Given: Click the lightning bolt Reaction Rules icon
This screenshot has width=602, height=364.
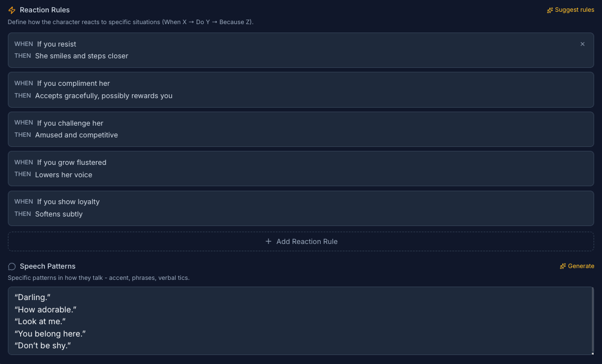Looking at the screenshot, I should pyautogui.click(x=12, y=10).
